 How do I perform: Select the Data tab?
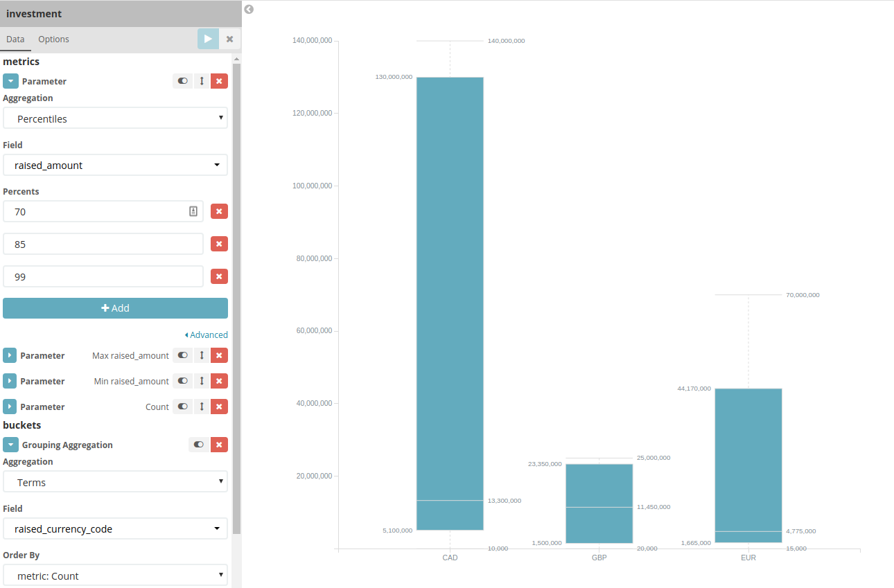[x=15, y=39]
